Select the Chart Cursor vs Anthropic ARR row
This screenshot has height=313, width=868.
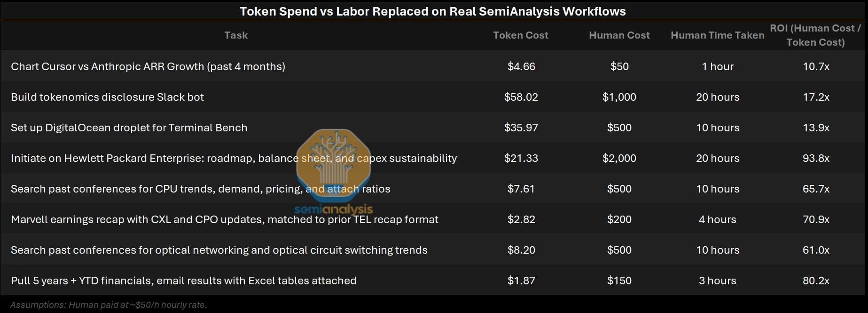(434, 66)
